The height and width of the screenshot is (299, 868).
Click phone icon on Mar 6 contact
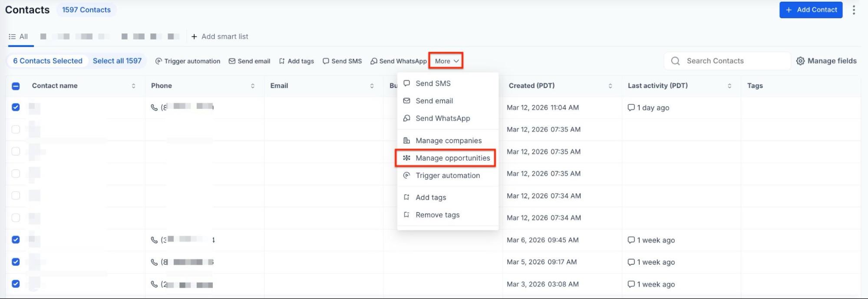pos(154,240)
